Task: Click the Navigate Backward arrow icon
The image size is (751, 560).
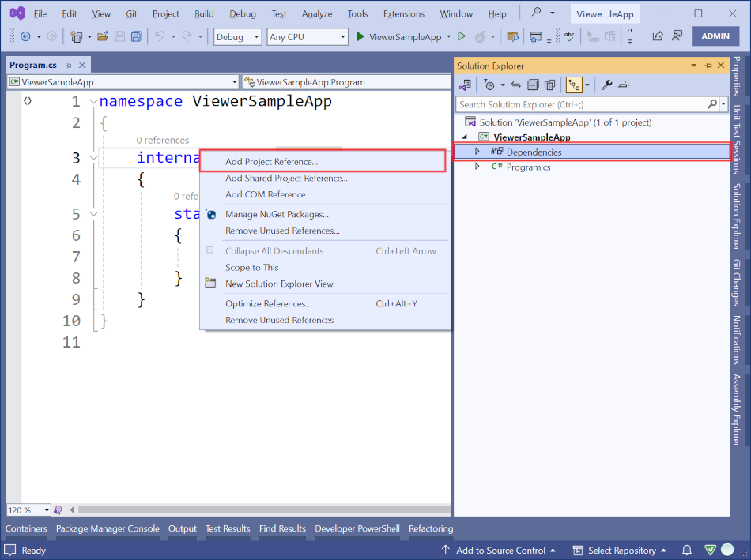Action: click(x=25, y=36)
